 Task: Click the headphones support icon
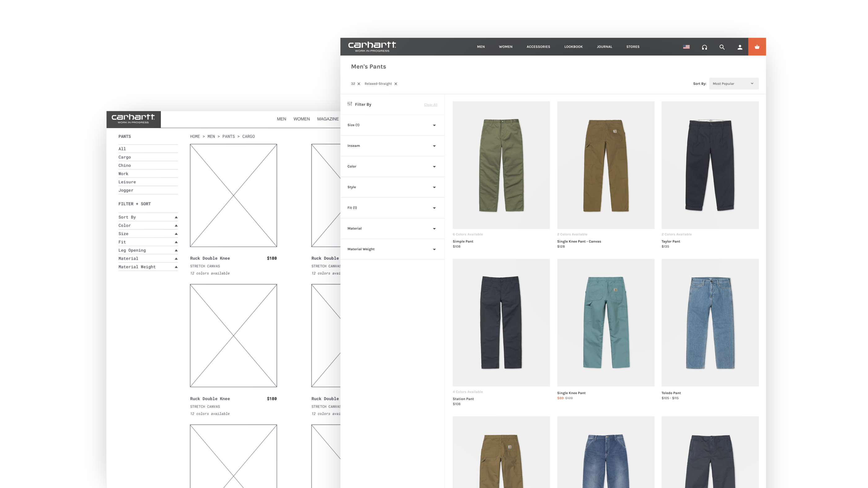tap(704, 47)
